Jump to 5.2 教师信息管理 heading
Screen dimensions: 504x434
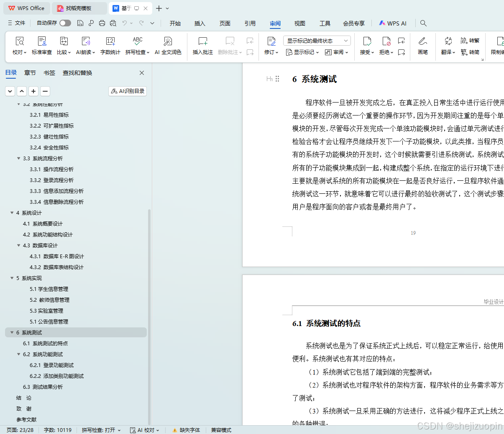(49, 300)
